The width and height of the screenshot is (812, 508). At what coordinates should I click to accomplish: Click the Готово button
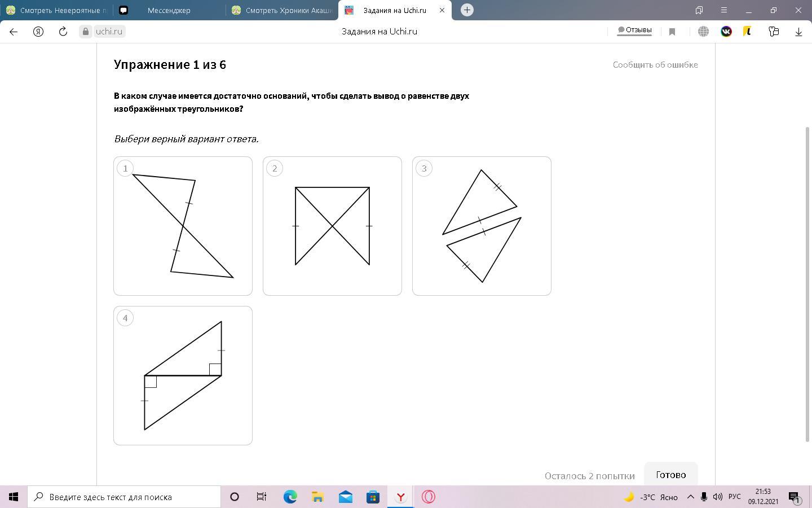[671, 474]
